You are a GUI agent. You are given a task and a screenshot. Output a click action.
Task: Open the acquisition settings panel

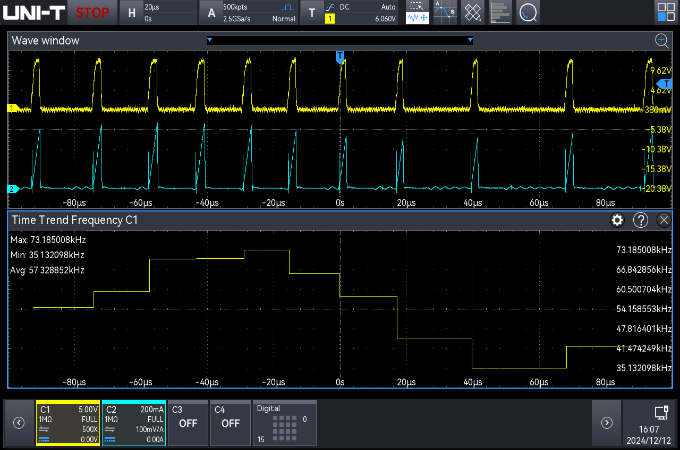point(248,12)
